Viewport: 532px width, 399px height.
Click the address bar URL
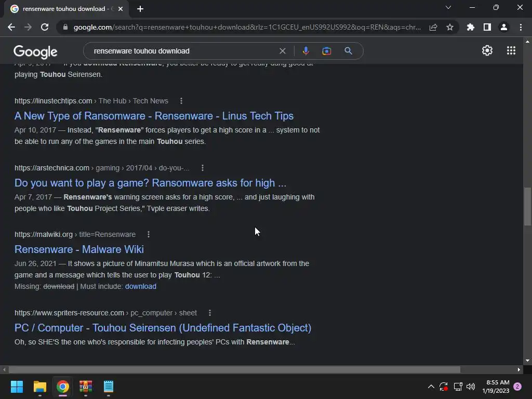pos(247,27)
